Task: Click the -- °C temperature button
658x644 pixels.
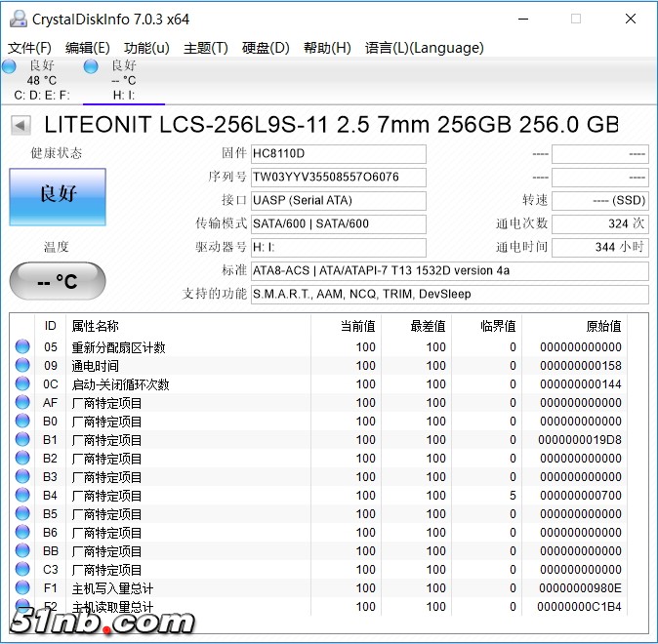Action: 58,281
